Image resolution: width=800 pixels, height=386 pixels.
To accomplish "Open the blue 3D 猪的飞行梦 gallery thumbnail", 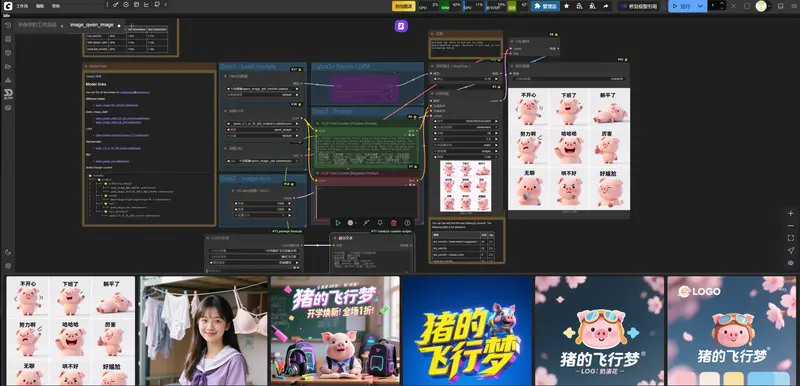I will (468, 330).
